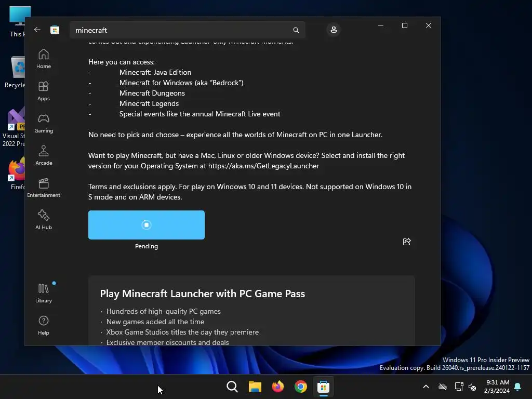
Task: Open Gaming section in sidebar
Action: pos(44,123)
